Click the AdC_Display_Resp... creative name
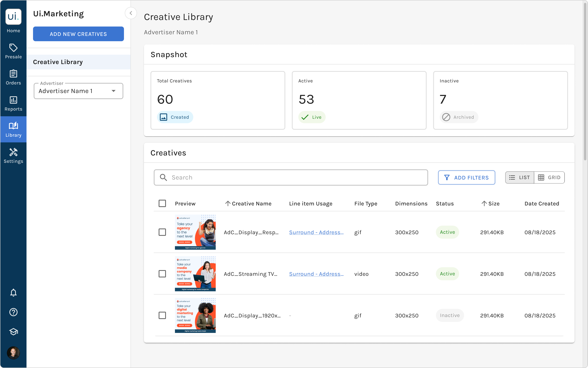The width and height of the screenshot is (588, 368). click(251, 232)
